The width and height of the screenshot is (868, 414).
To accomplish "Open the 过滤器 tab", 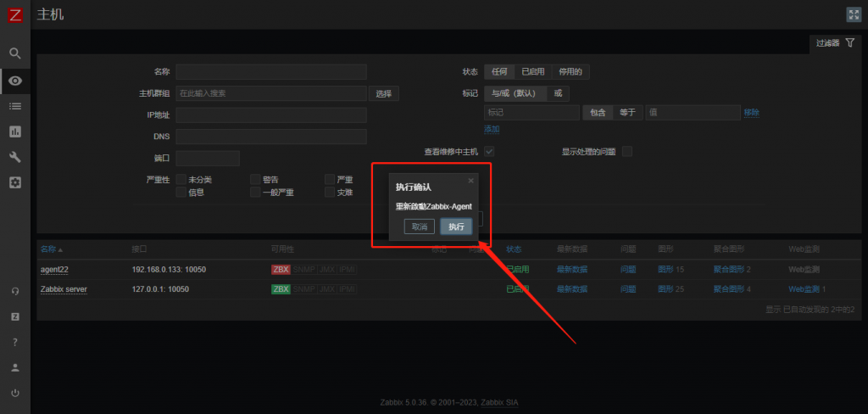I will (835, 43).
